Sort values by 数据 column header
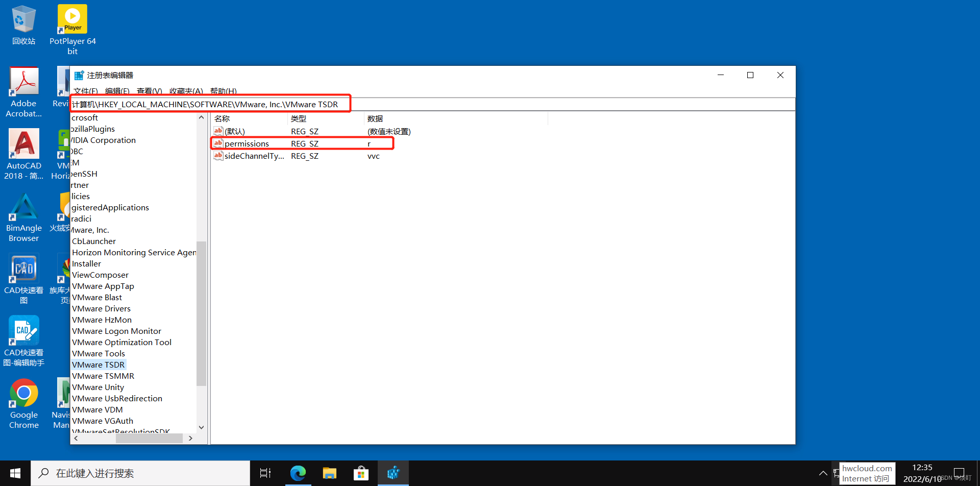This screenshot has width=980, height=486. coord(456,118)
